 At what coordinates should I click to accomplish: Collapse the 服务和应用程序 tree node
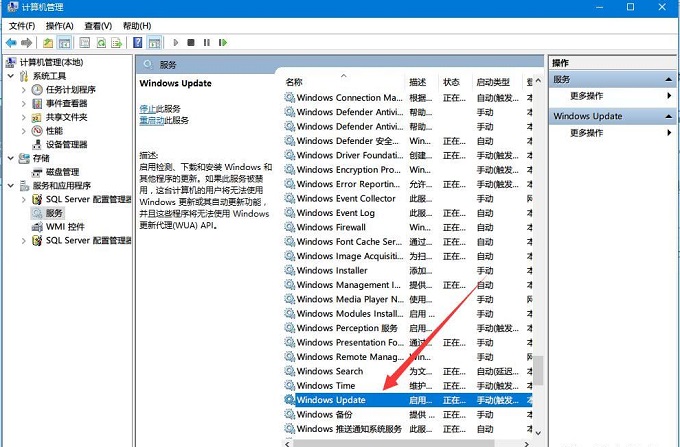(11, 185)
